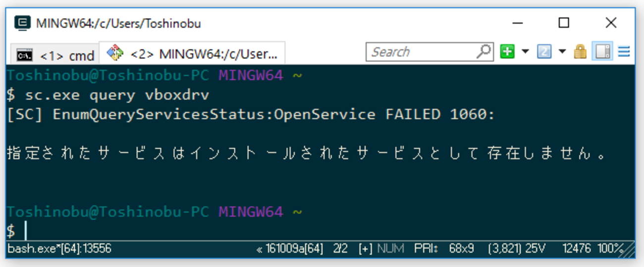Open the ConEmu window icon menu in titlebar
The image size is (644, 267).
22,23
